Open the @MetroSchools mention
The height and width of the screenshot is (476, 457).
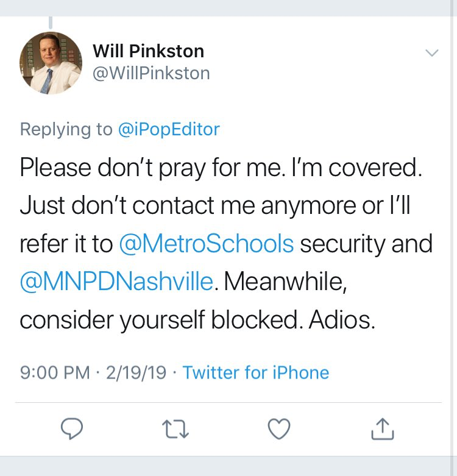click(207, 244)
